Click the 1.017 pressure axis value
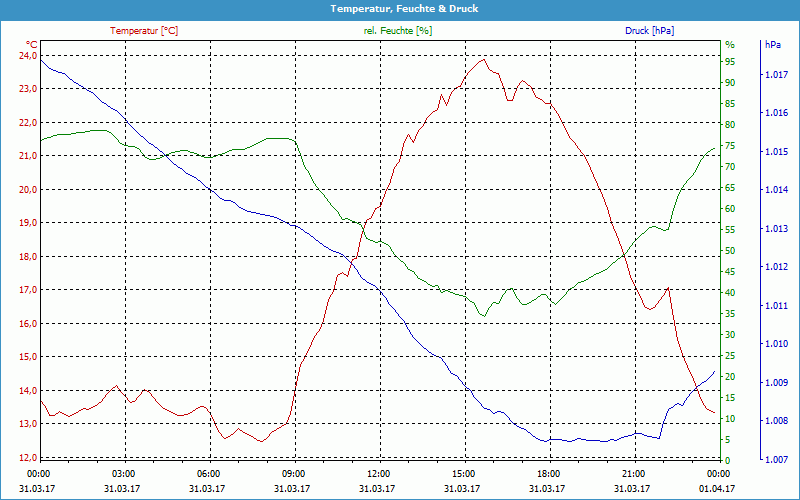This screenshot has height=500, width=800. coord(776,75)
